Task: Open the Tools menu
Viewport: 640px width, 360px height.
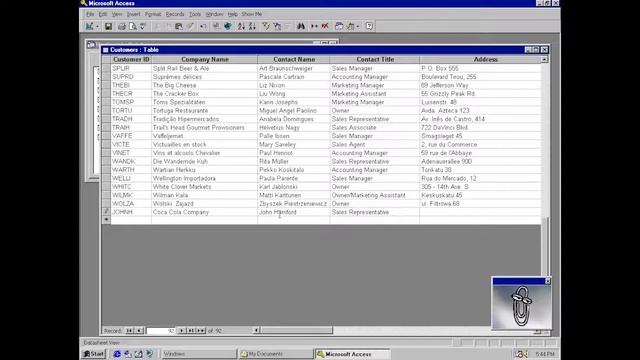Action: pyautogui.click(x=195, y=14)
